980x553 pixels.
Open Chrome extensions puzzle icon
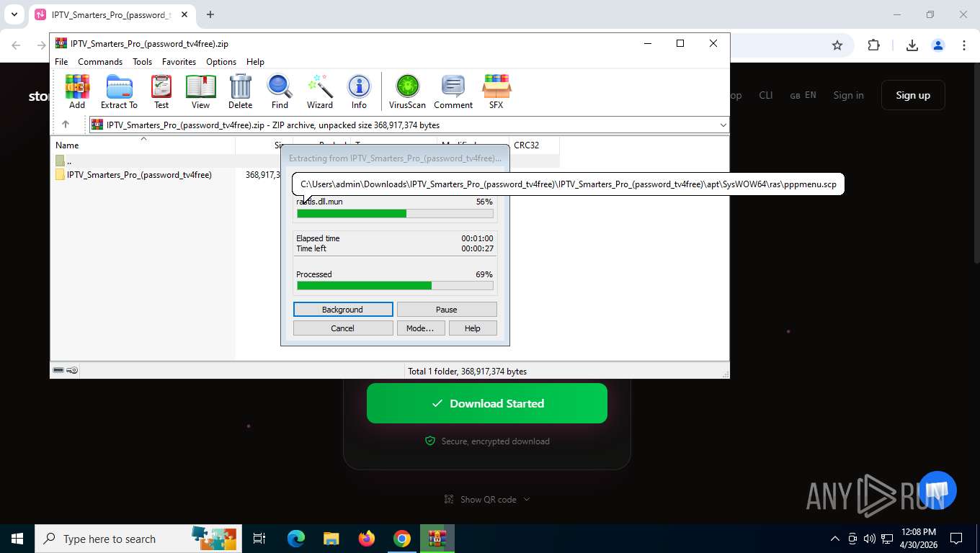click(x=873, y=45)
